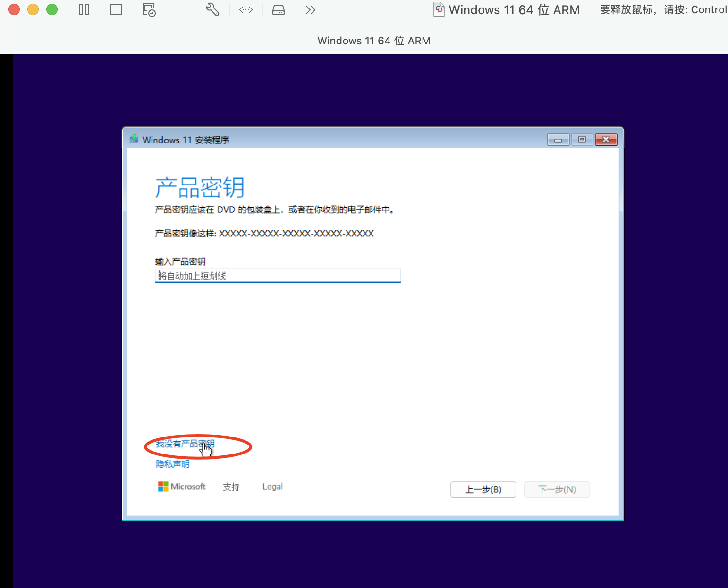This screenshot has height=588, width=728.
Task: Open the Legal link
Action: point(272,486)
